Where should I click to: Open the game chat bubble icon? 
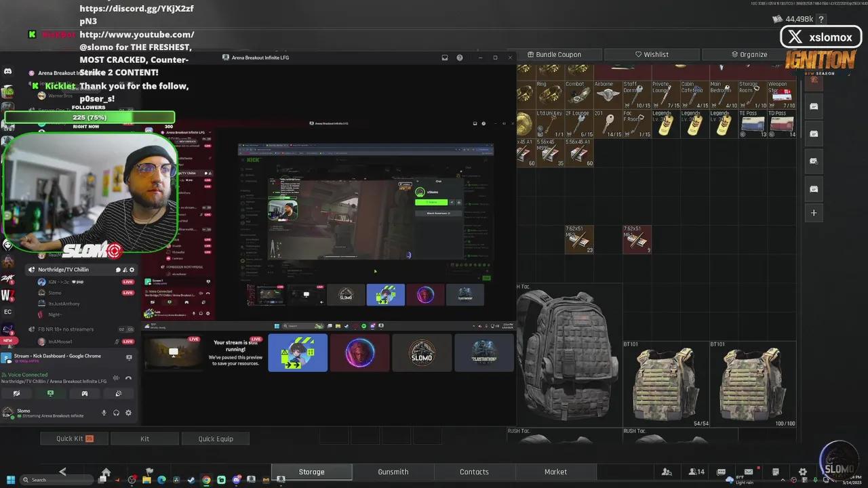click(x=722, y=472)
